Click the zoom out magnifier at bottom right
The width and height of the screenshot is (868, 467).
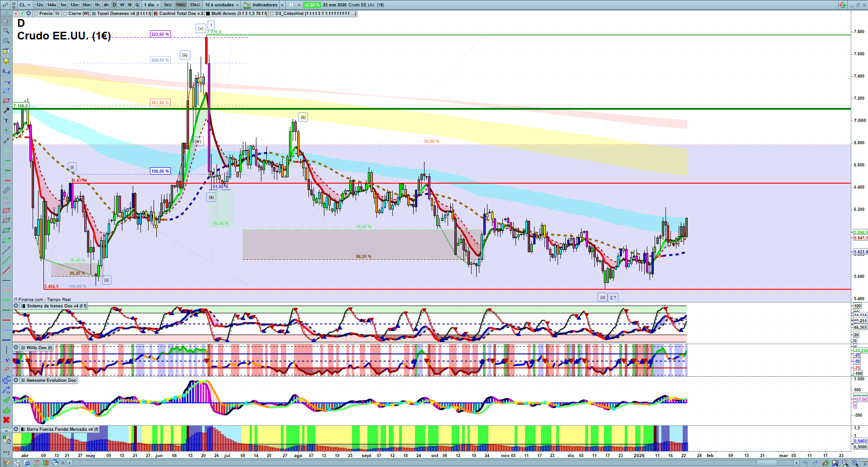click(x=845, y=463)
